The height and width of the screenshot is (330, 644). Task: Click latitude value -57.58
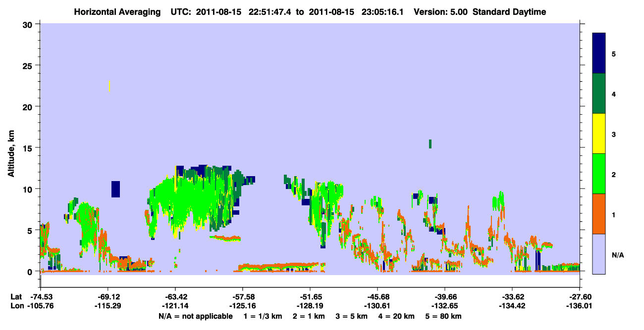[243, 297]
